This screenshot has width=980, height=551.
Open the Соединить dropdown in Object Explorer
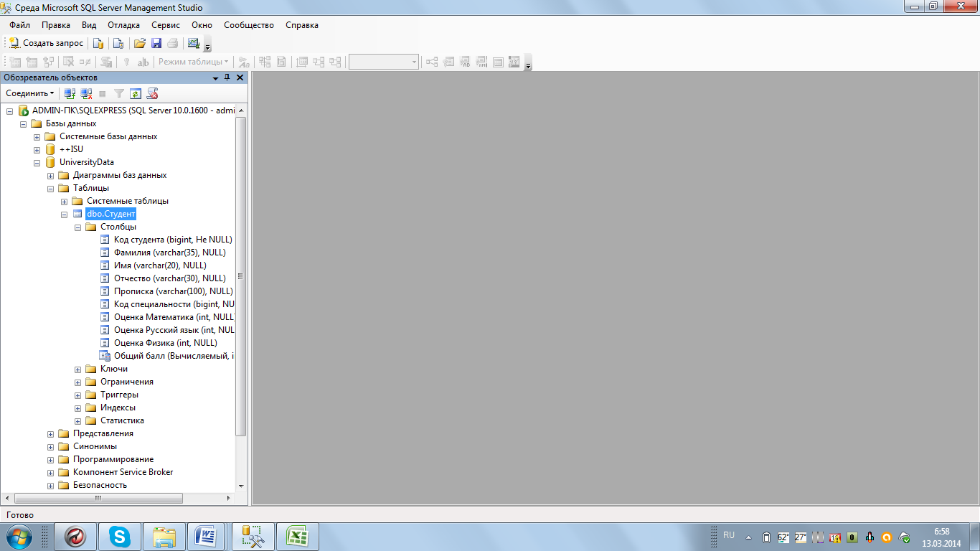click(30, 93)
